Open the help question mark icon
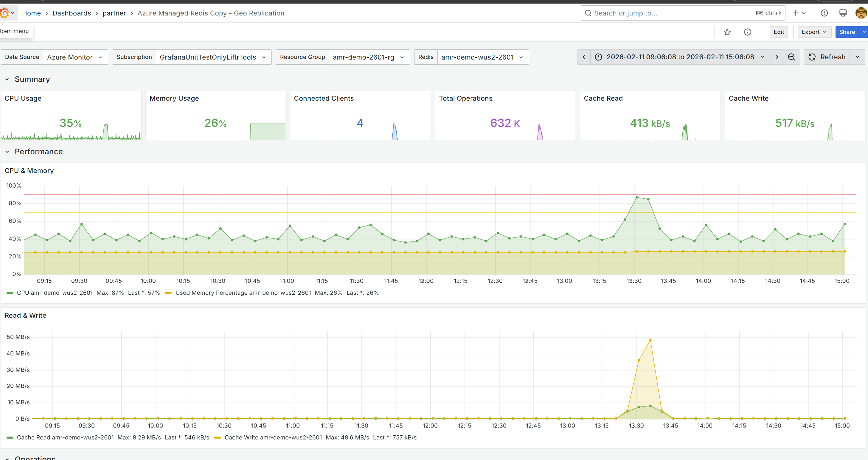Viewport: 868px width, 460px height. pyautogui.click(x=824, y=13)
